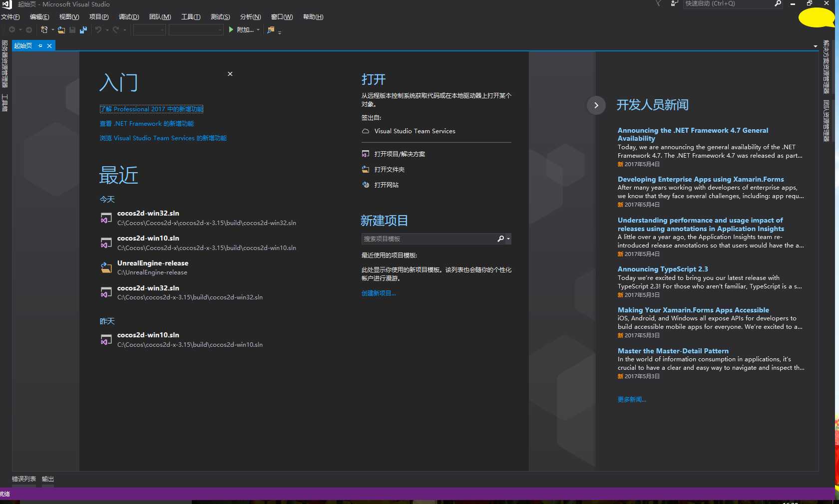Click the 更多新闻... link
Screen dimensions: 839x504
click(x=632, y=400)
